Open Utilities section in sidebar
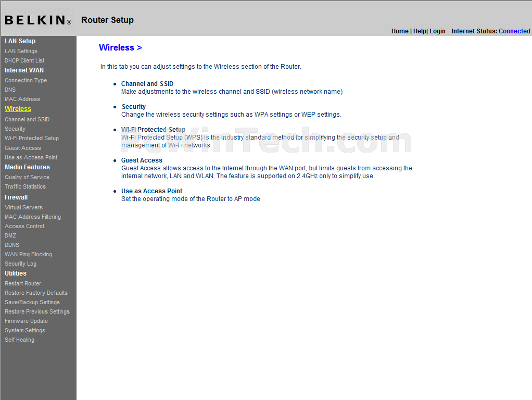The height and width of the screenshot is (400, 532). pyautogui.click(x=15, y=273)
